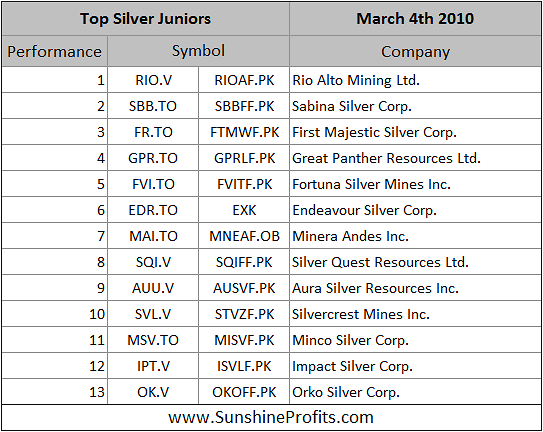Select Great Panther Resources Ltd. cell
Image resolution: width=543 pixels, height=432 pixels.
pyautogui.click(x=415, y=158)
